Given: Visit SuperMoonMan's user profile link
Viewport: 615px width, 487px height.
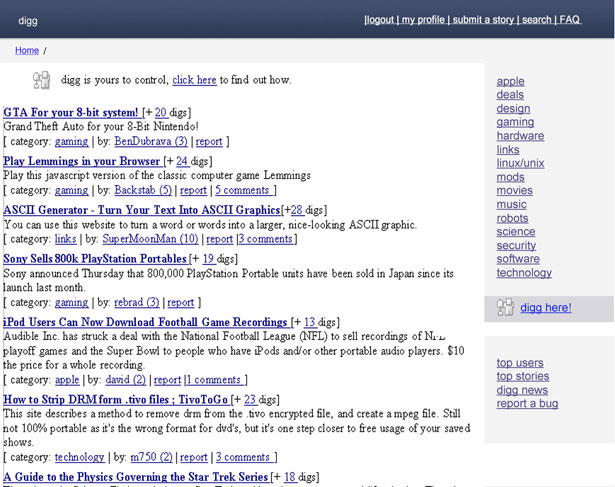Looking at the screenshot, I should pyautogui.click(x=150, y=239).
